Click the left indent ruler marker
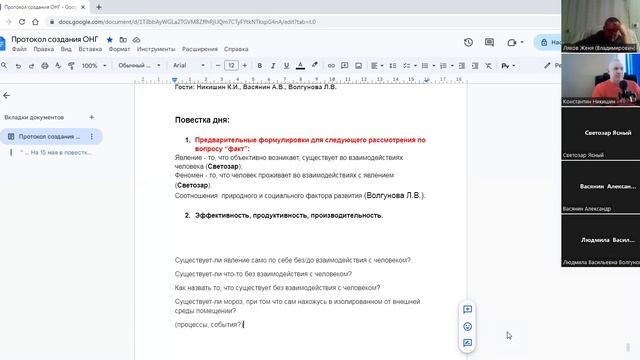The height and width of the screenshot is (360, 640). [175, 80]
